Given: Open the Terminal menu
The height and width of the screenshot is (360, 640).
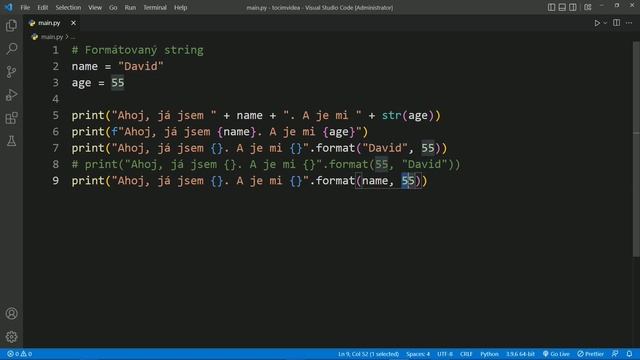Looking at the screenshot, I should (x=155, y=7).
